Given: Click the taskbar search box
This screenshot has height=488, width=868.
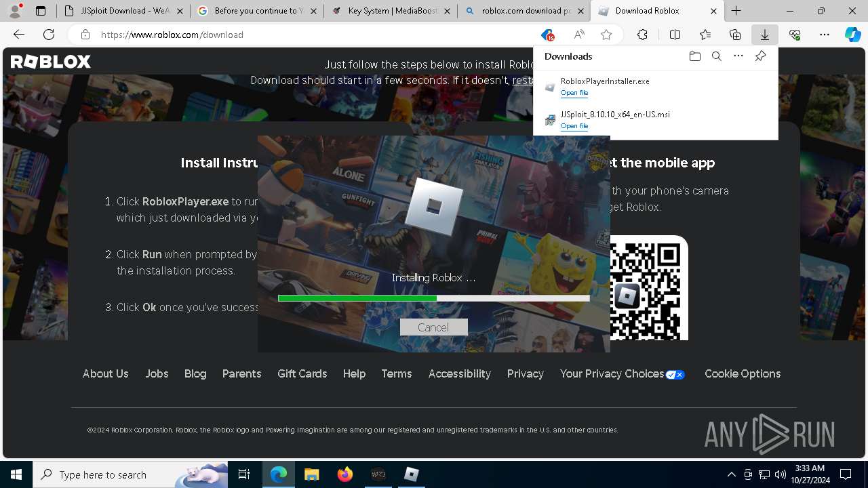Looking at the screenshot, I should [x=130, y=474].
